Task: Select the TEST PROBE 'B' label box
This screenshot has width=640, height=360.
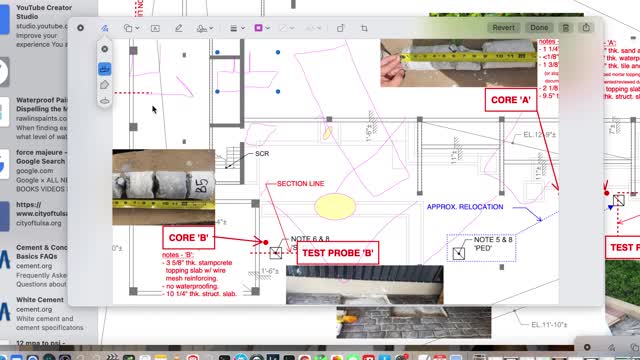Action: 338,253
